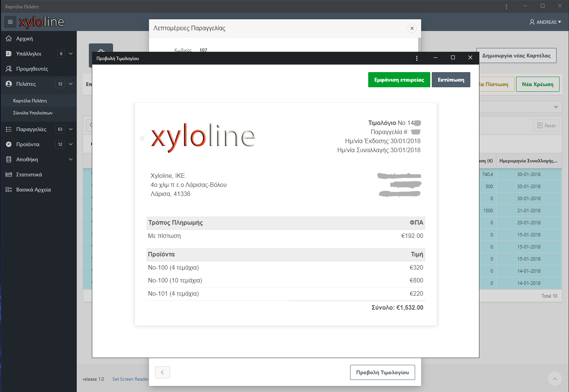Click the Total 10 footer text
569x392 pixels.
549,296
